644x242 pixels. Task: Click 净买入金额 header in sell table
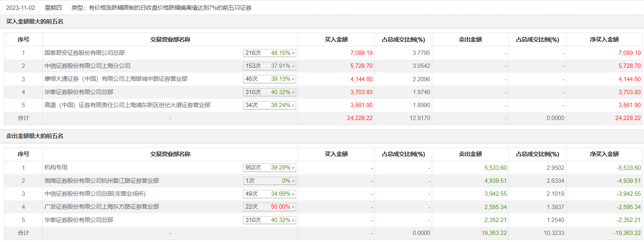tap(604, 154)
